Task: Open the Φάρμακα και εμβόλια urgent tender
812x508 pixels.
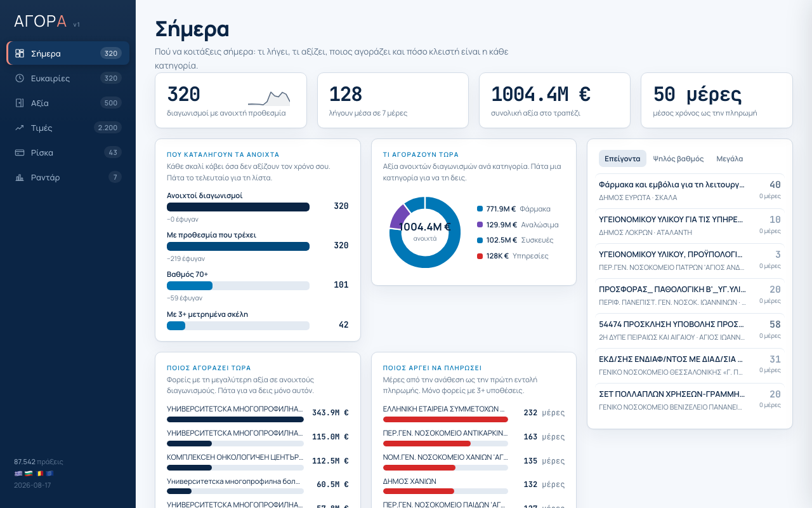Action: point(690,191)
